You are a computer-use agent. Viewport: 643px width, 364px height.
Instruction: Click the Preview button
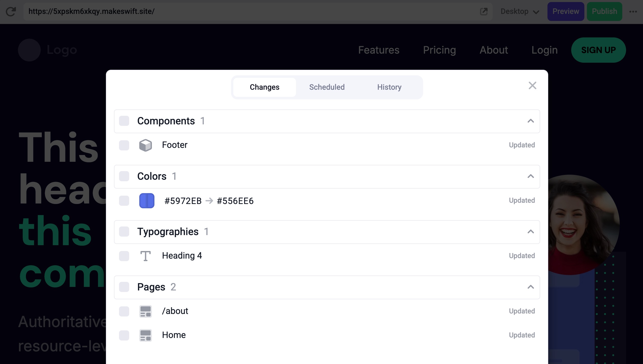point(565,12)
